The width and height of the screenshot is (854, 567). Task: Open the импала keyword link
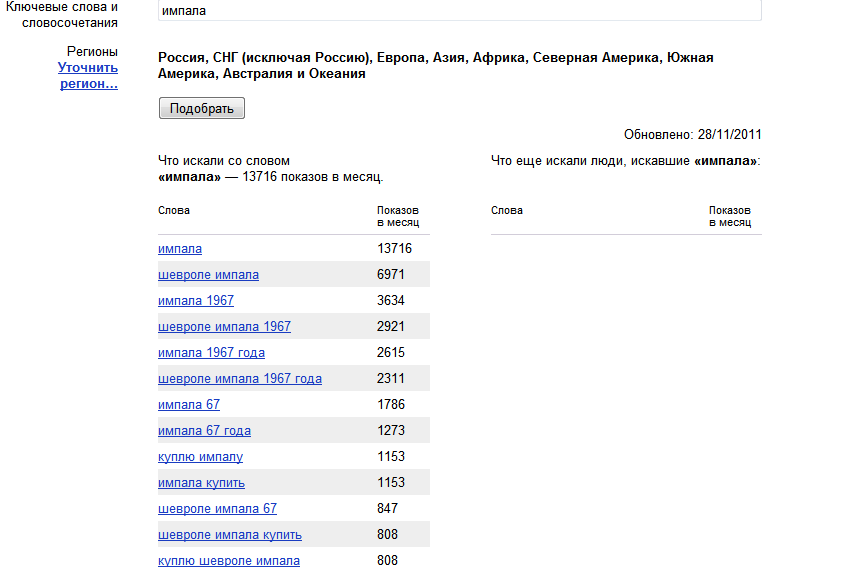coord(180,249)
